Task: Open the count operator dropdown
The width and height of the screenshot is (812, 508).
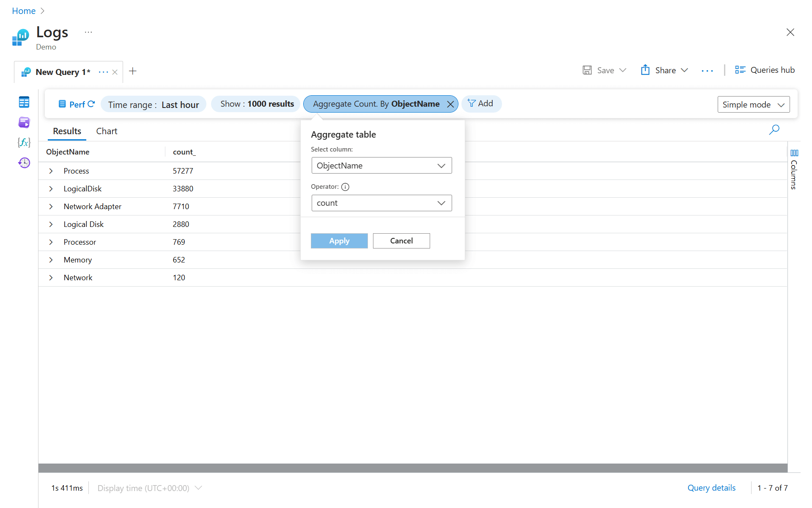Action: (x=381, y=203)
